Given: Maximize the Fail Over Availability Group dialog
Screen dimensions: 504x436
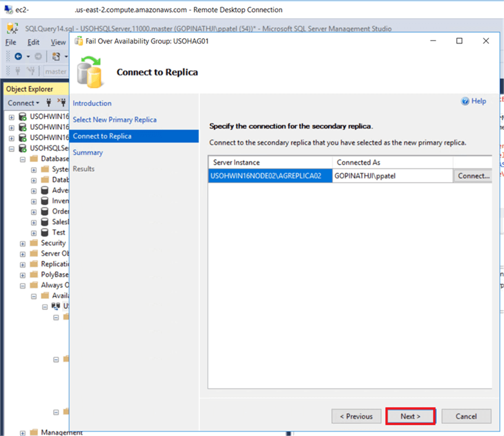Looking at the screenshot, I should pyautogui.click(x=459, y=41).
